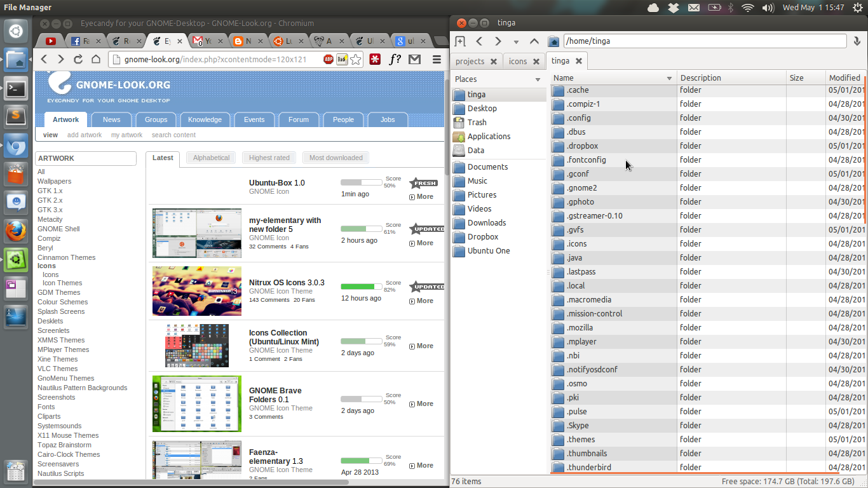The image size is (868, 488).
Task: Go back in the tinga file manager
Action: pyautogui.click(x=480, y=41)
